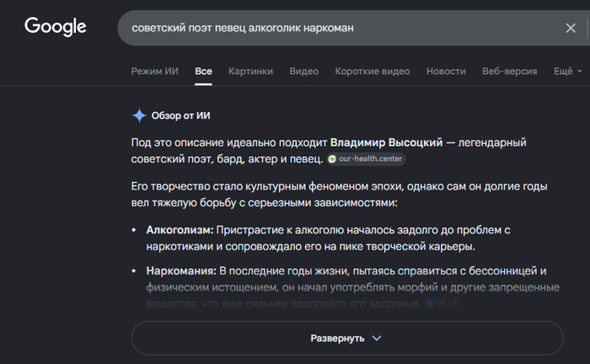Open the Режим ИИ tab
This screenshot has width=590, height=364.
coord(154,71)
